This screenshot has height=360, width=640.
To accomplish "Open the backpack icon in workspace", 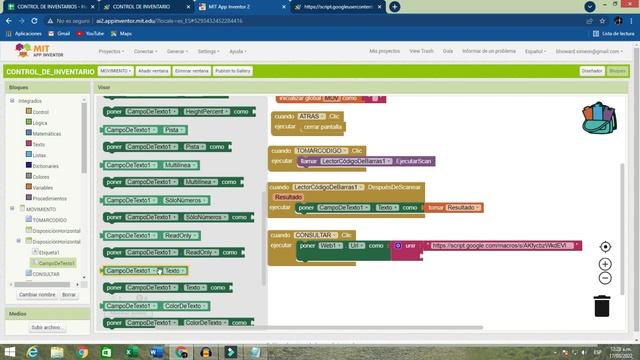I will 599,118.
